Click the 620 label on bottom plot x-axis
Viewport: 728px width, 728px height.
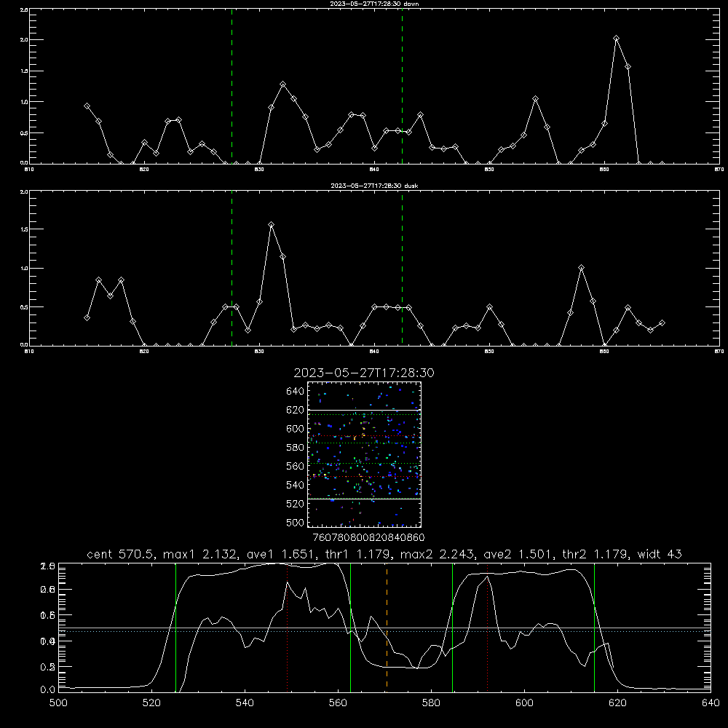[x=617, y=703]
